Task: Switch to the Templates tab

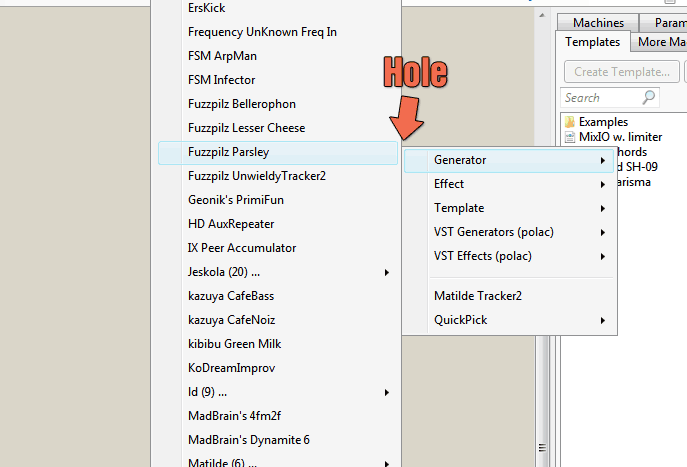Action: tap(592, 42)
